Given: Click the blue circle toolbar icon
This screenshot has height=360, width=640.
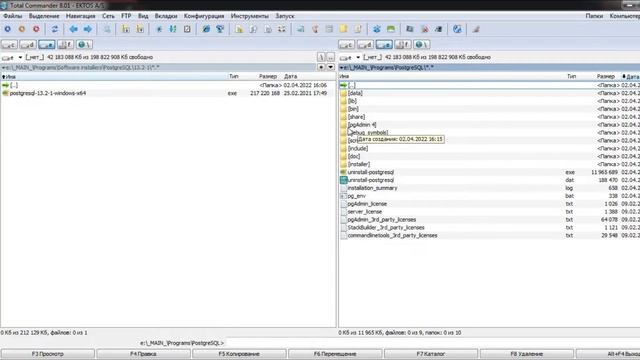Looking at the screenshot, I should point(7,29).
